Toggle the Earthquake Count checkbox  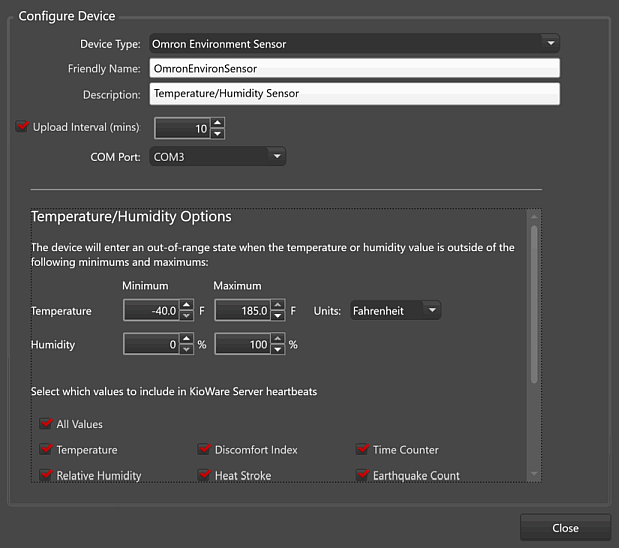click(363, 475)
